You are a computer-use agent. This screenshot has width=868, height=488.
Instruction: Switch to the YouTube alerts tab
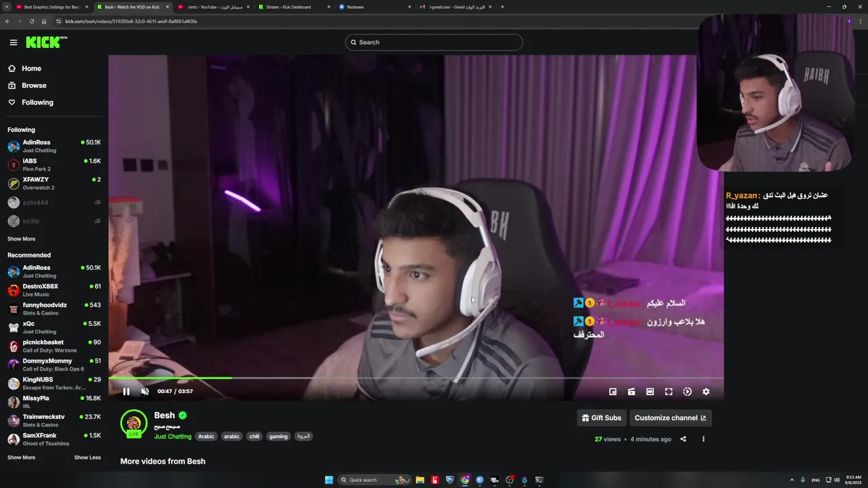point(214,7)
